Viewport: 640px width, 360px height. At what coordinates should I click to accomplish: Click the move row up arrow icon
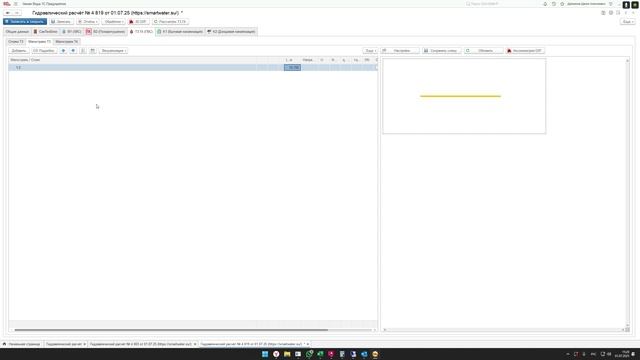pyautogui.click(x=63, y=51)
